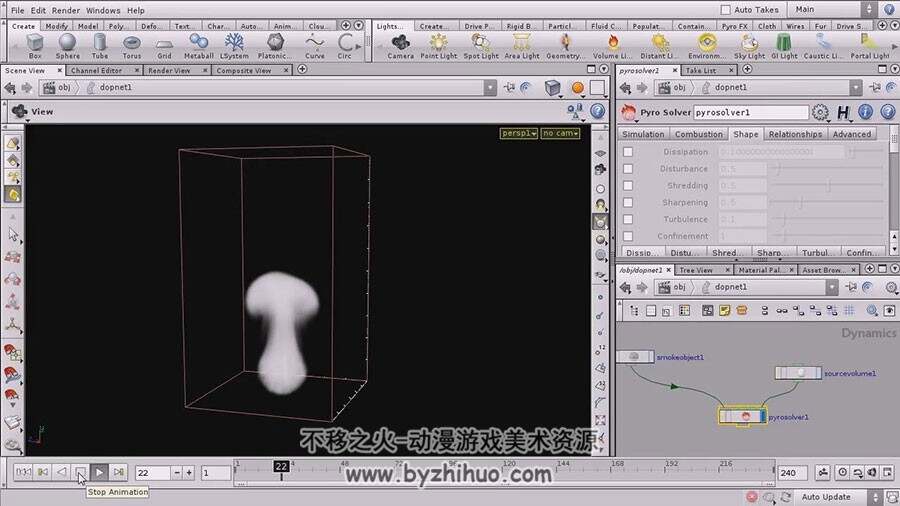Choose the Grid shelf tool

pos(164,46)
